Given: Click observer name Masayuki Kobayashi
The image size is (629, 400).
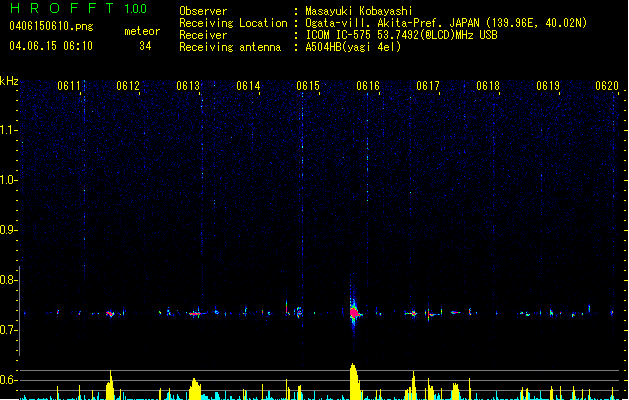Looking at the screenshot, I should pos(359,11).
